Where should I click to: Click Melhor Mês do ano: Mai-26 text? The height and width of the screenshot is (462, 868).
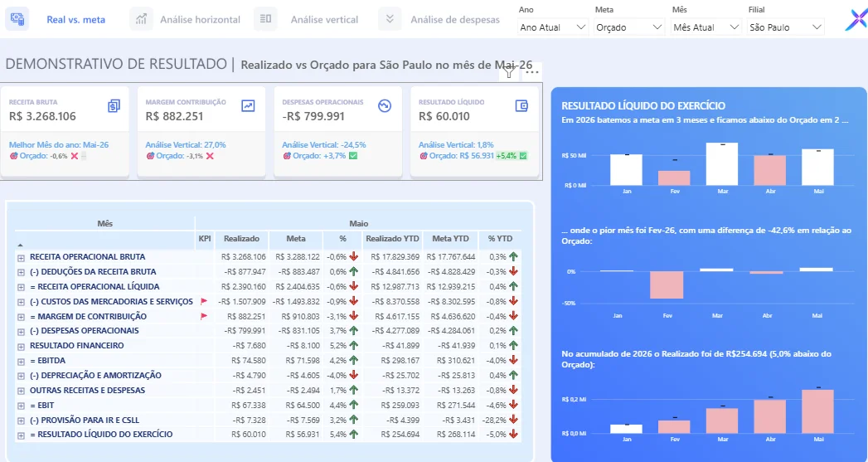[59, 144]
